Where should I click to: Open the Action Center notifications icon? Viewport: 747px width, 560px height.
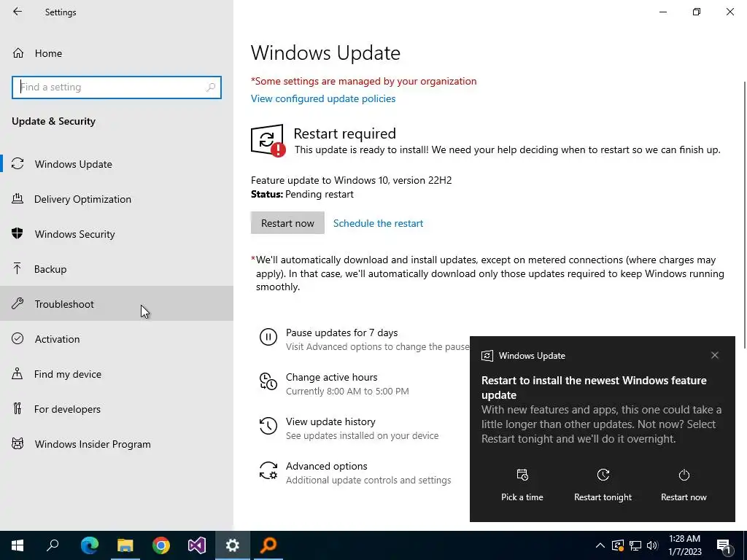[x=724, y=545]
